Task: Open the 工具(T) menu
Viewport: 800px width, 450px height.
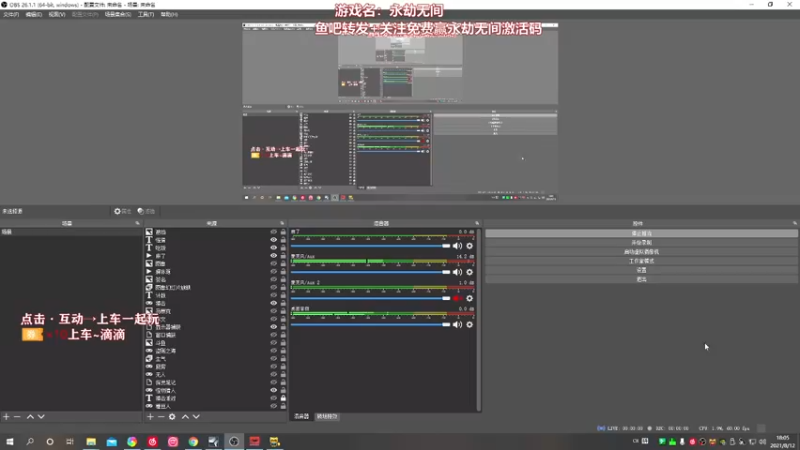Action: point(146,14)
